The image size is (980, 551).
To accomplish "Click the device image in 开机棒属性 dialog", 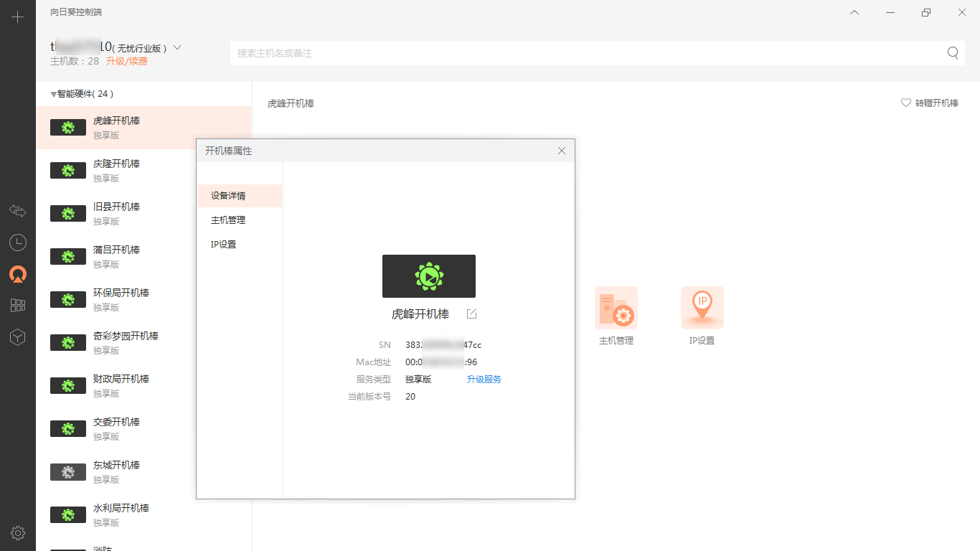I will pyautogui.click(x=429, y=276).
